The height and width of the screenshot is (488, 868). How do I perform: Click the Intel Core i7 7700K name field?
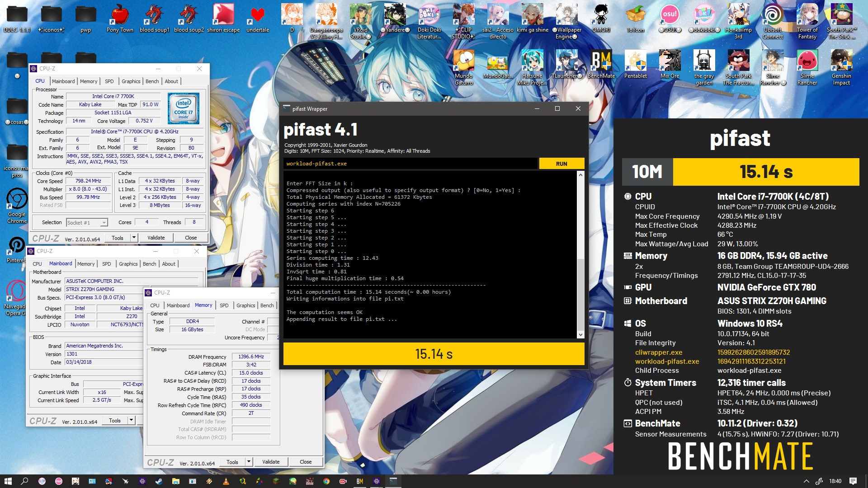[113, 96]
